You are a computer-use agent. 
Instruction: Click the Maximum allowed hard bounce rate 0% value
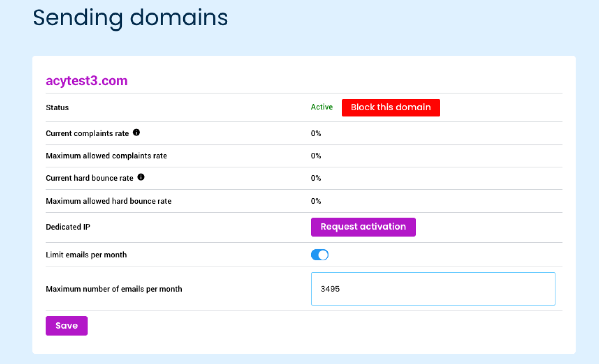[x=316, y=201]
